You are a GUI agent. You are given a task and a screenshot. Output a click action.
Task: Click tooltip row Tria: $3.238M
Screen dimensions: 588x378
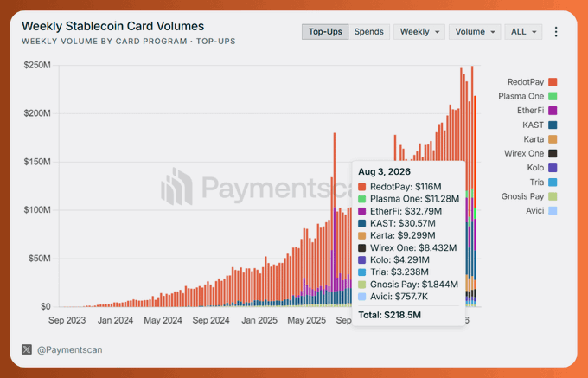(x=393, y=272)
